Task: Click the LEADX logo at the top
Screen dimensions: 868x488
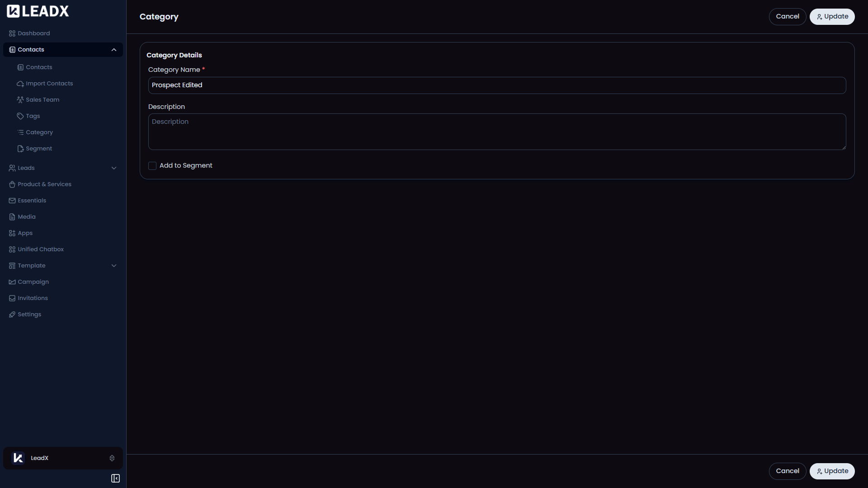Action: click(38, 11)
